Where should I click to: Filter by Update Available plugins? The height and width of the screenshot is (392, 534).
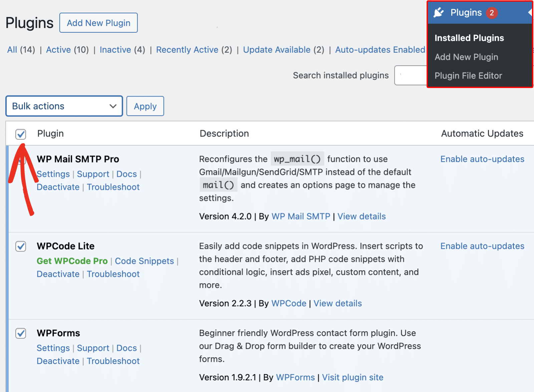[277, 50]
